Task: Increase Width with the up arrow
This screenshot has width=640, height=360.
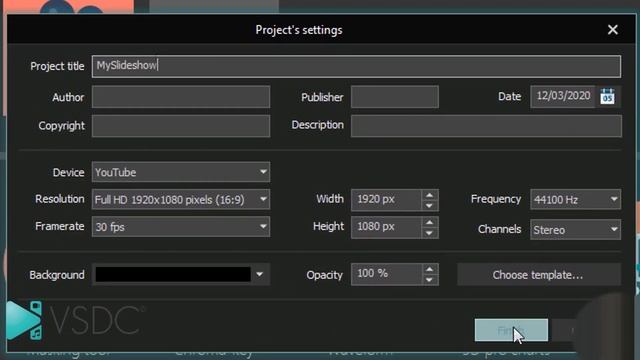Action: (x=429, y=195)
